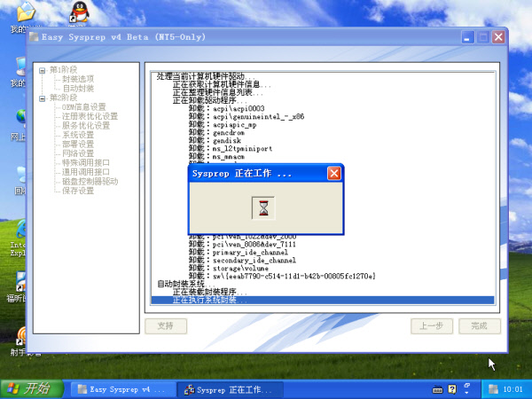Close the Sysprep 正在工作 dialog
The width and height of the screenshot is (532, 399).
[334, 174]
